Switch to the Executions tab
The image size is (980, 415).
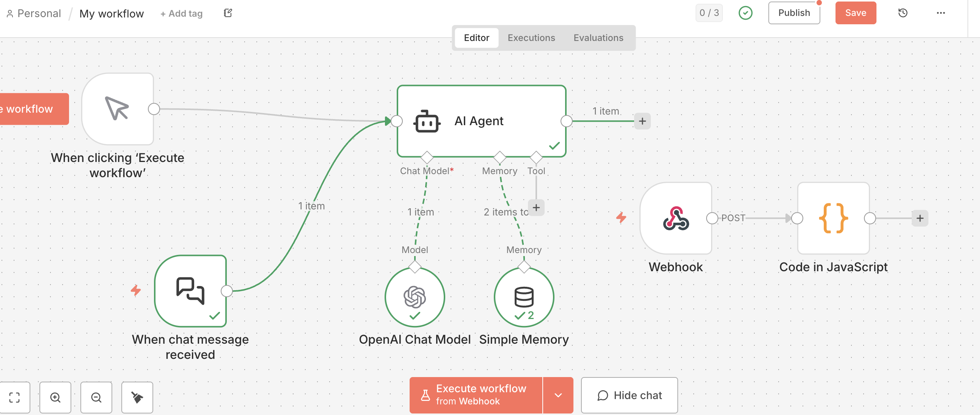531,38
